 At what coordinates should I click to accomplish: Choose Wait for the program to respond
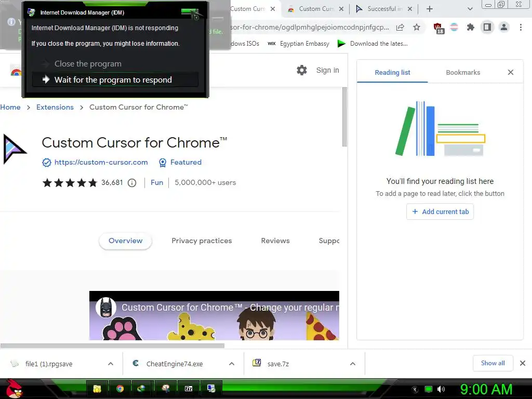coord(115,79)
